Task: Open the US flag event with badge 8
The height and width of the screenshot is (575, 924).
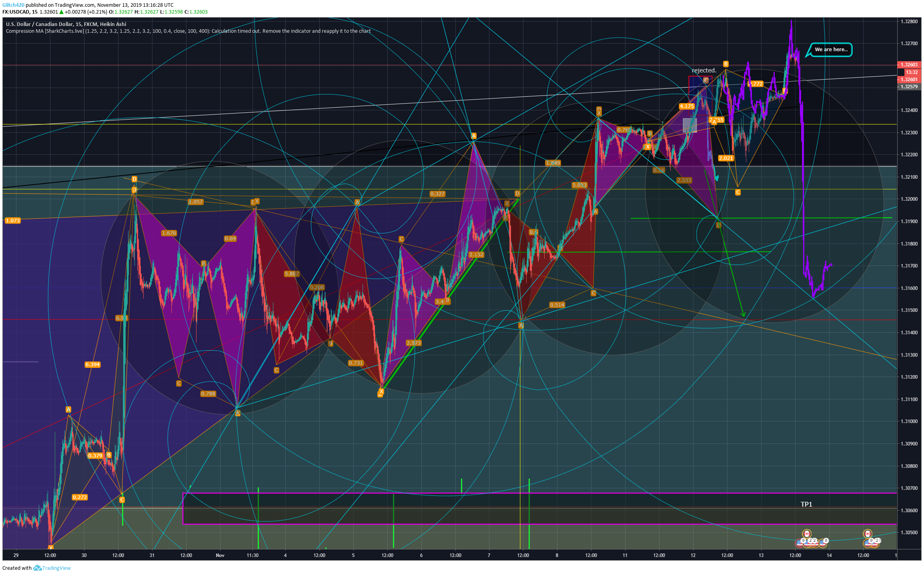Action: pyautogui.click(x=822, y=543)
